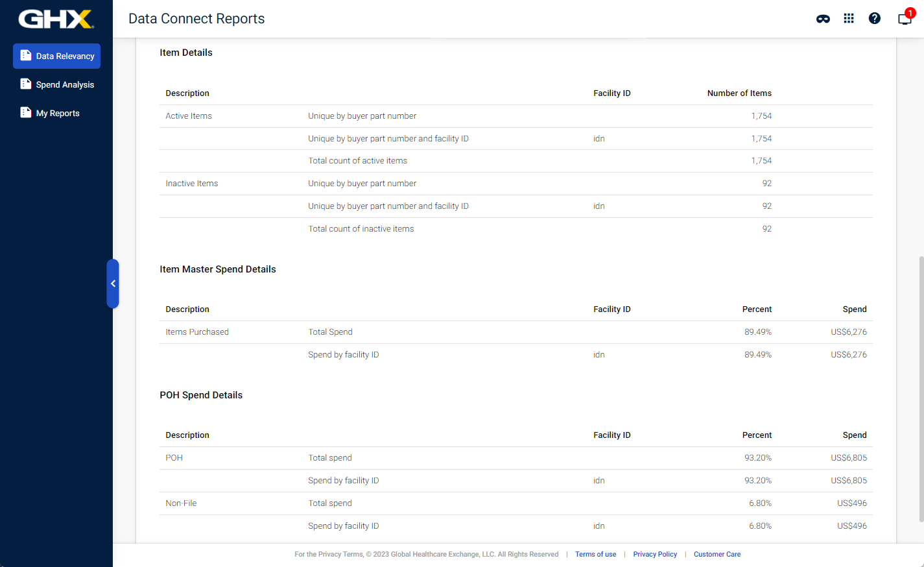Open the apps grid launcher
The width and height of the screenshot is (924, 567).
[x=849, y=19]
